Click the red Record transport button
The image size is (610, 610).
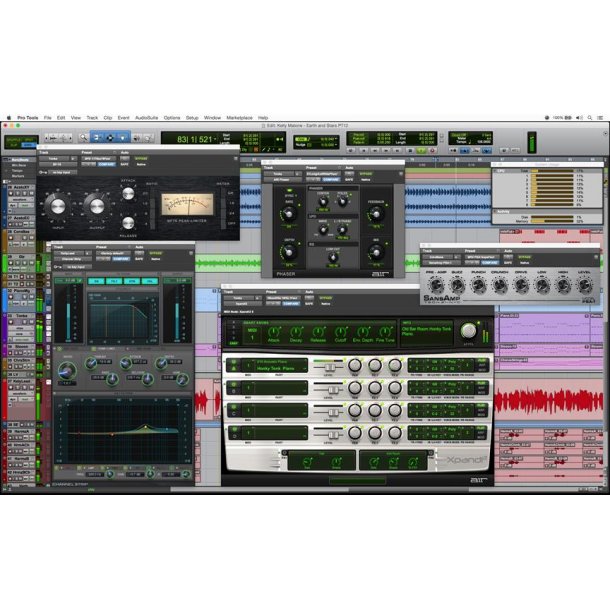pyautogui.click(x=432, y=150)
